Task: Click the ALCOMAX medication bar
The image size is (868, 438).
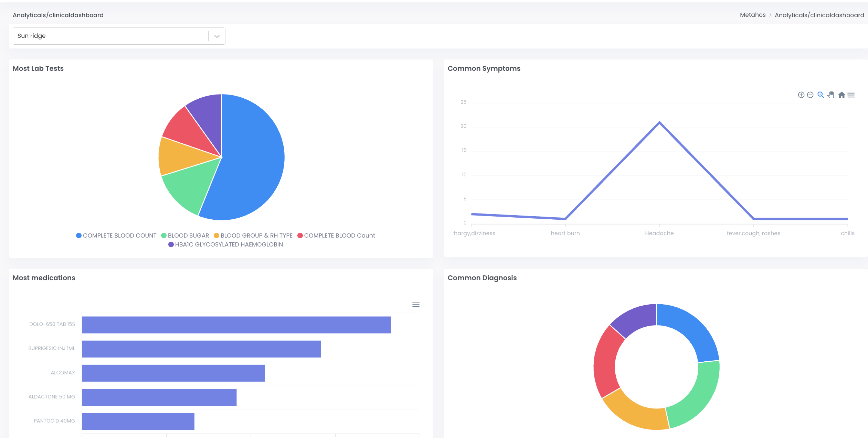Action: tap(173, 373)
